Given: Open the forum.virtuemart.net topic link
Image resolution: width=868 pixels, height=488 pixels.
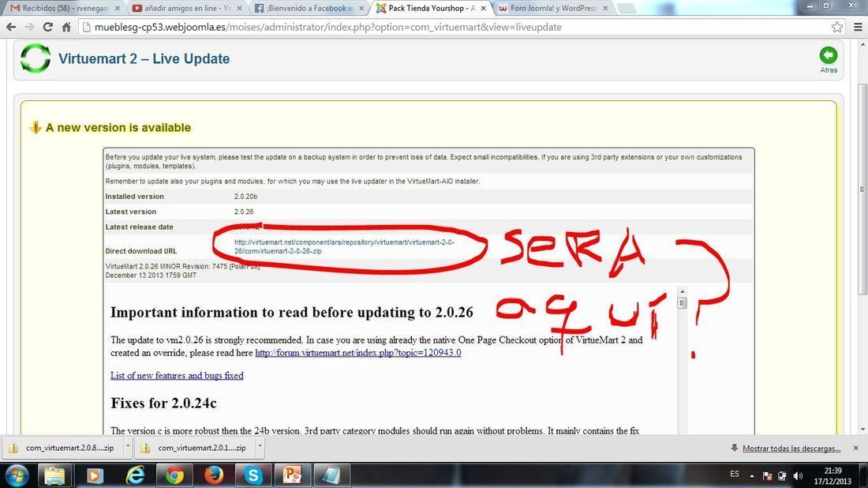Looking at the screenshot, I should [x=357, y=352].
